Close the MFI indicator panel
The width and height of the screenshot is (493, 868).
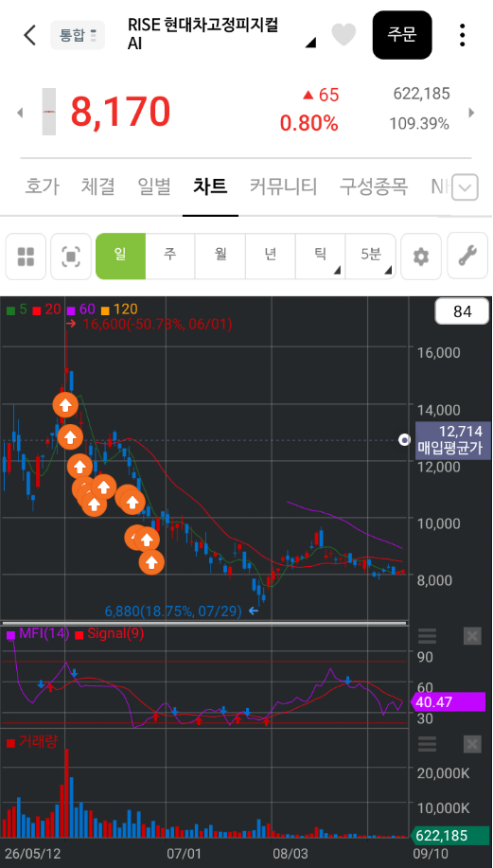(472, 636)
